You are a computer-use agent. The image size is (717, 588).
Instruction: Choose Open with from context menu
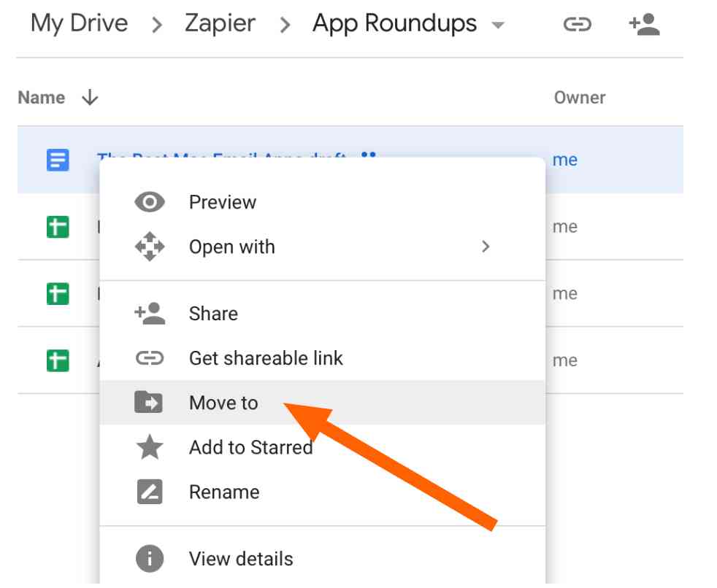tap(323, 247)
